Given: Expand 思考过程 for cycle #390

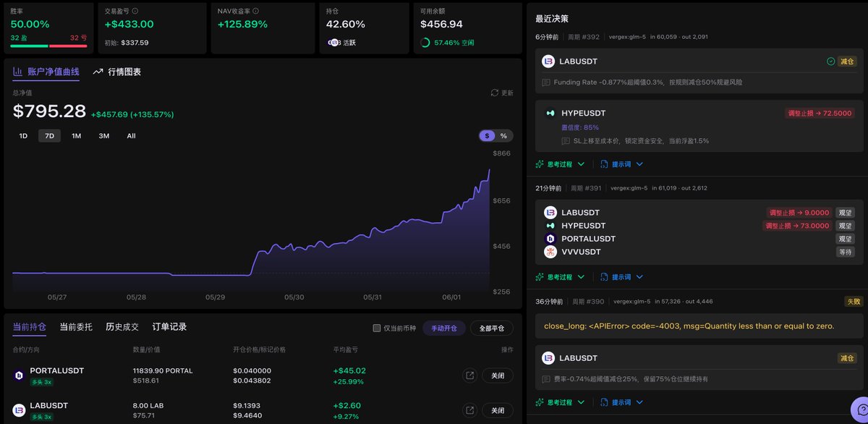Looking at the screenshot, I should [560, 402].
